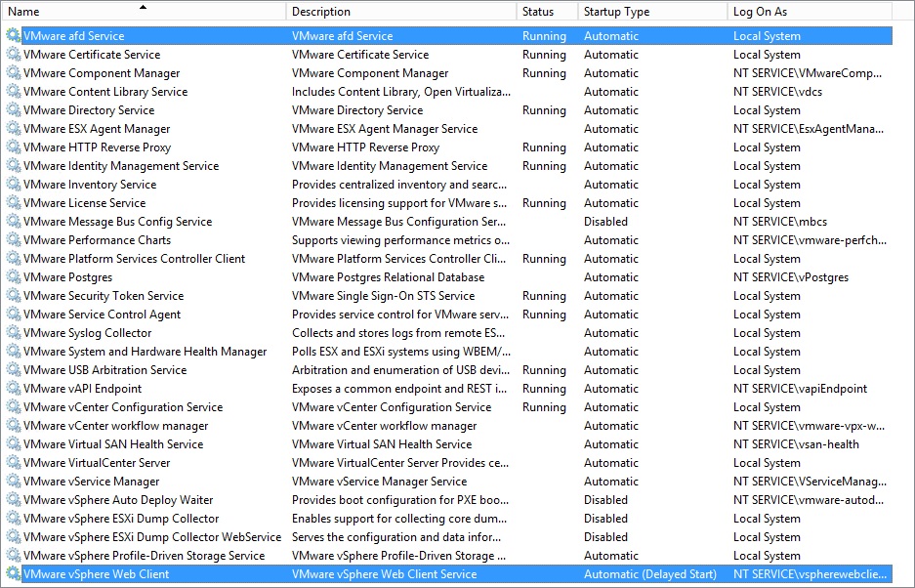
Task: Click the VMware Identity Management Service icon
Action: coord(14,166)
